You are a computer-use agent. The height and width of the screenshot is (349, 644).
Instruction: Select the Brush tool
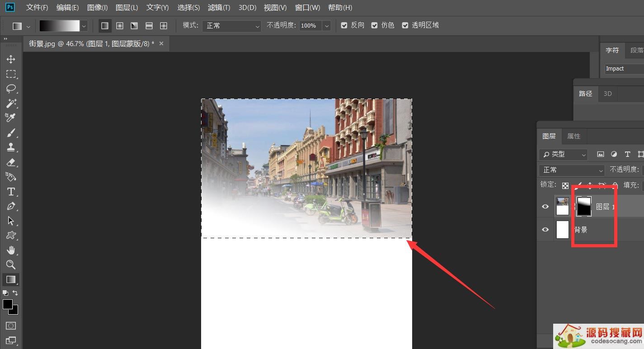tap(11, 132)
